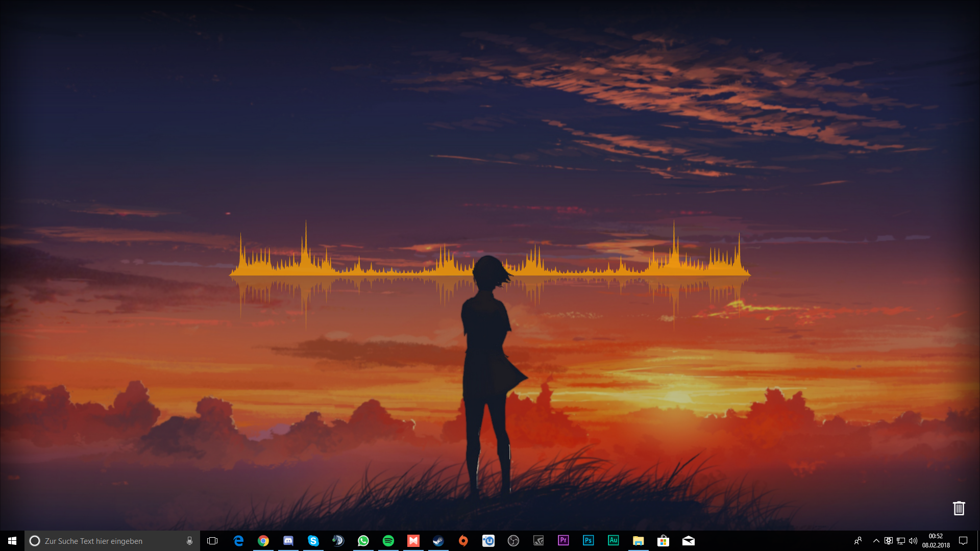Click the Windows Start button
Viewport: 980px width, 551px height.
tap(12, 541)
